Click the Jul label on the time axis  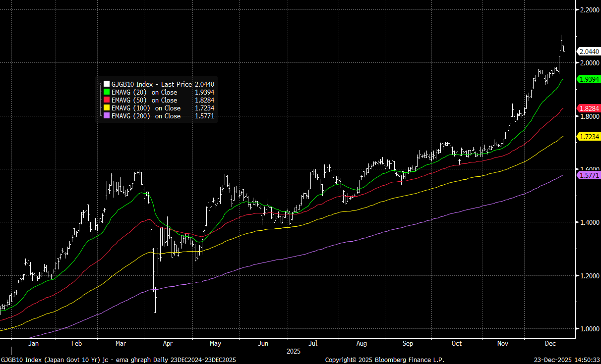[x=313, y=343]
